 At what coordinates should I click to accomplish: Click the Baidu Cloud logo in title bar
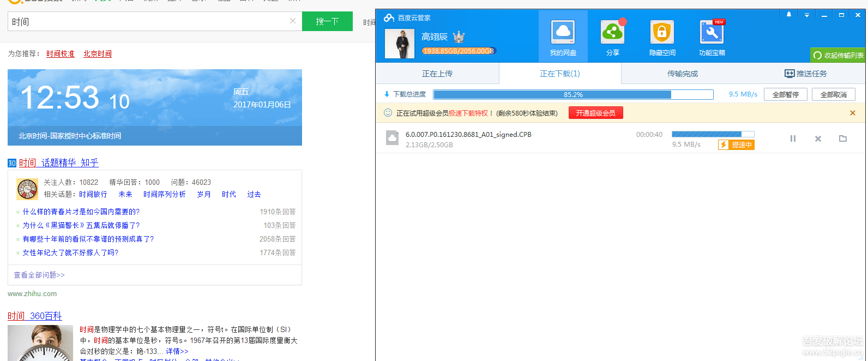click(x=389, y=18)
